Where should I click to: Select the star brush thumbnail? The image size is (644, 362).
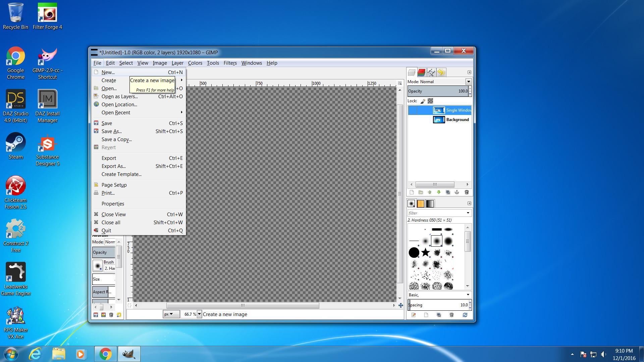(x=425, y=252)
